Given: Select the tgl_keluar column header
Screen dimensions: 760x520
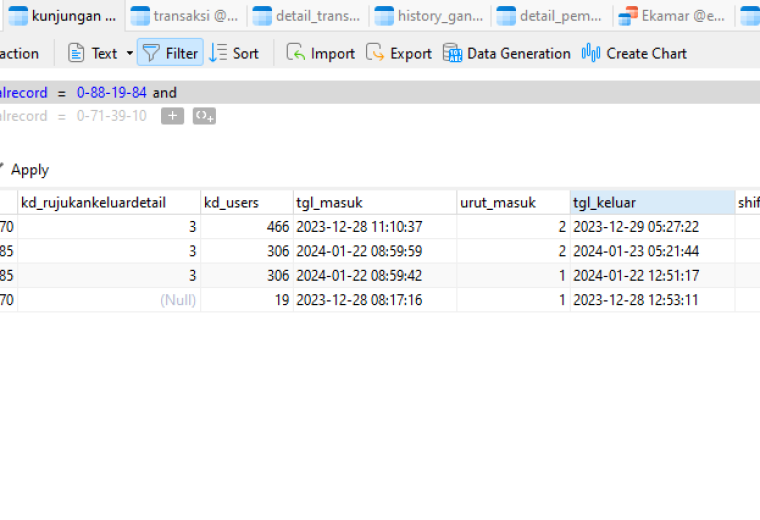Looking at the screenshot, I should point(652,202).
